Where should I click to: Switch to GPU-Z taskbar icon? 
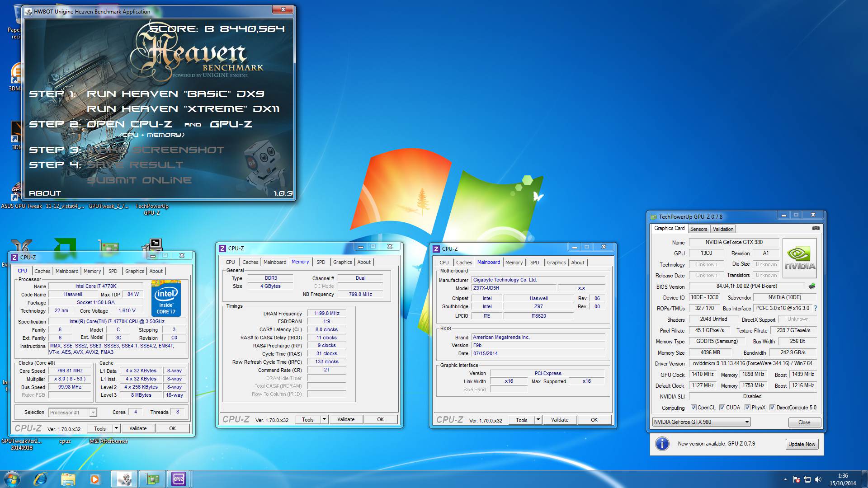point(152,479)
